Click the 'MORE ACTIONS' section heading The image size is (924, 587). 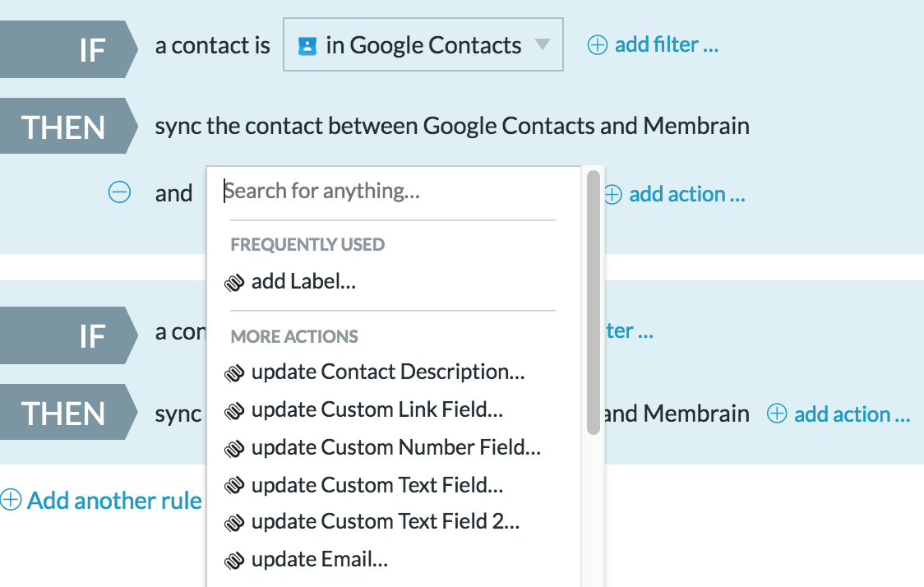click(x=294, y=336)
